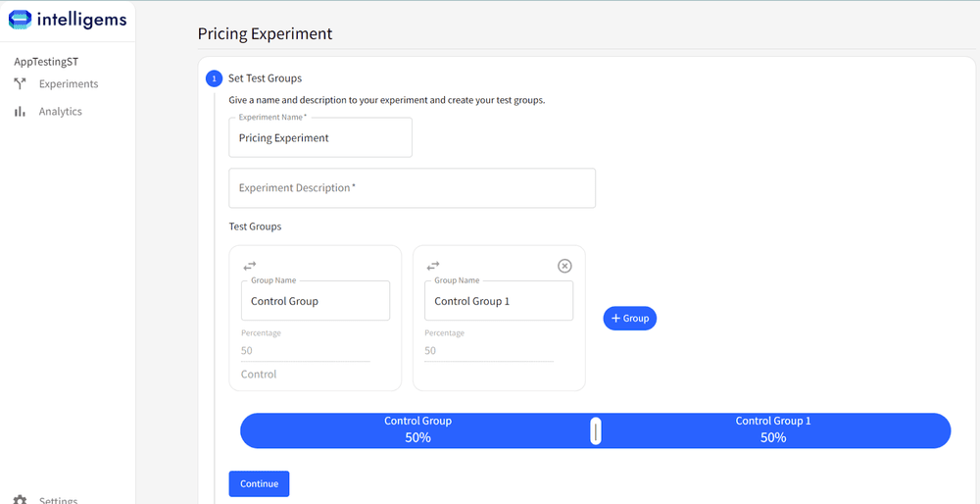Click the Intelligems logo
This screenshot has height=504, width=980.
coord(68,20)
